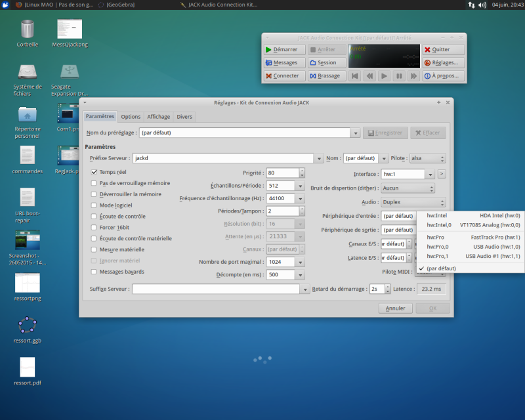The image size is (525, 420).
Task: Open the ressort.ggb GeoGebra file
Action: pyautogui.click(x=28, y=325)
